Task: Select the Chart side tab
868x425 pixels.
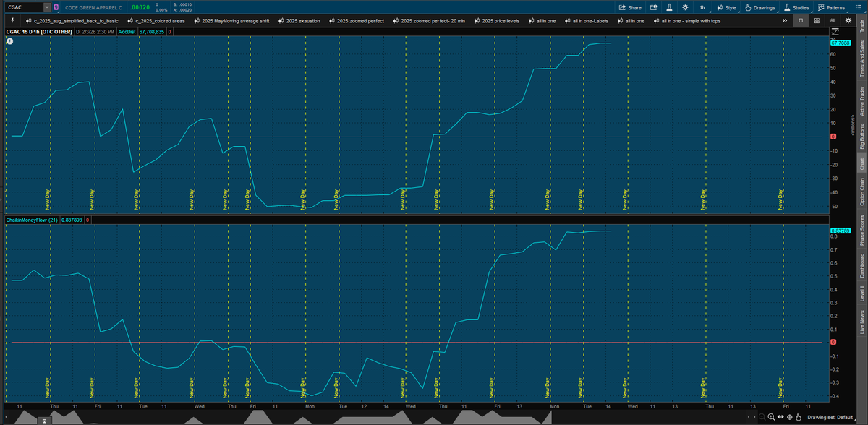Action: pyautogui.click(x=861, y=164)
